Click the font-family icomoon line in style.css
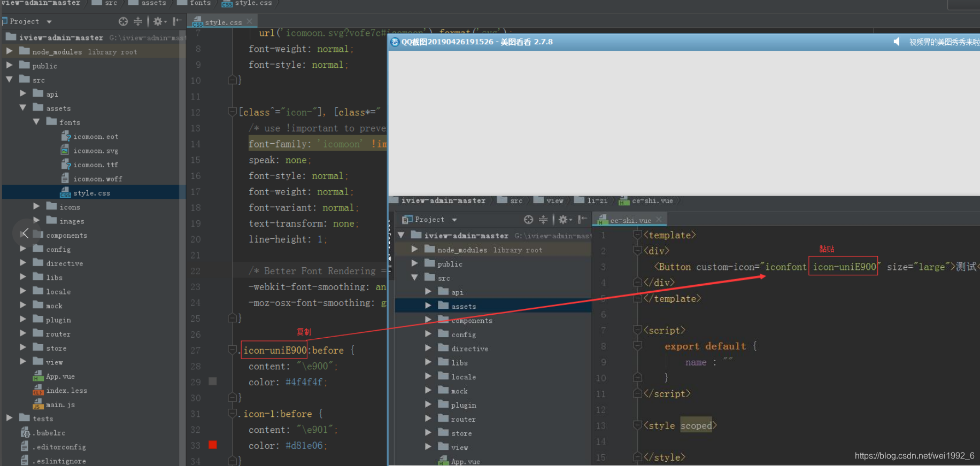This screenshot has width=980, height=466. tap(318, 144)
